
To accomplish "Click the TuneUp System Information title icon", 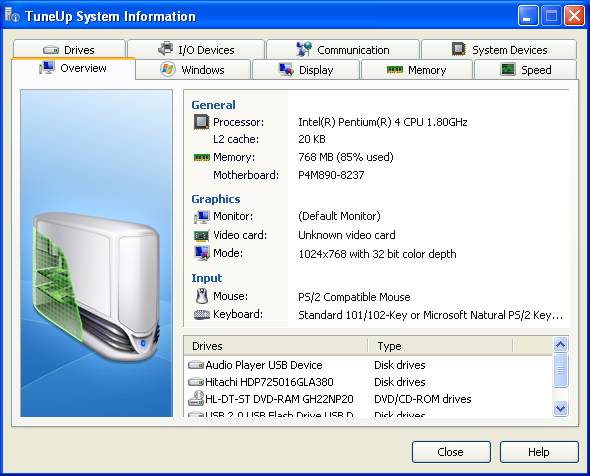I will [x=12, y=15].
